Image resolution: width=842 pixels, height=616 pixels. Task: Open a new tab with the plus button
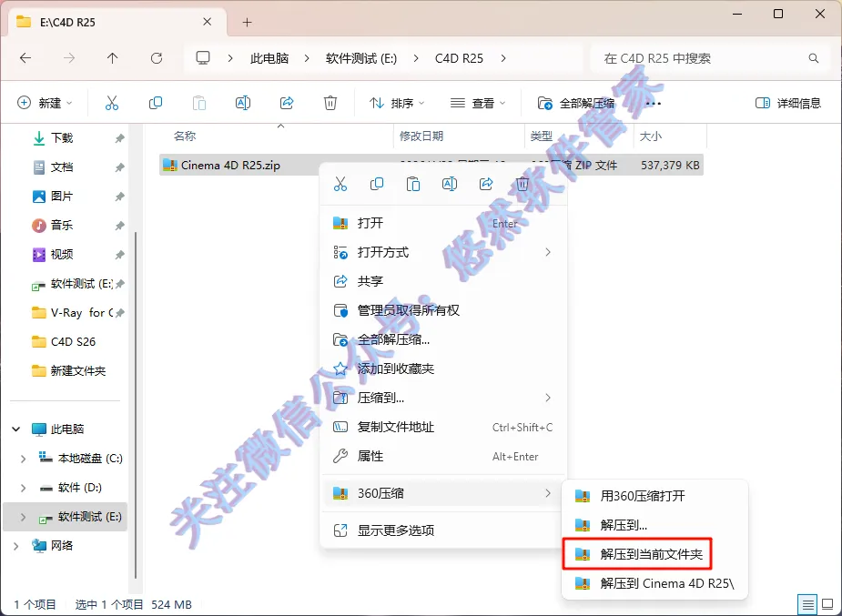[247, 22]
